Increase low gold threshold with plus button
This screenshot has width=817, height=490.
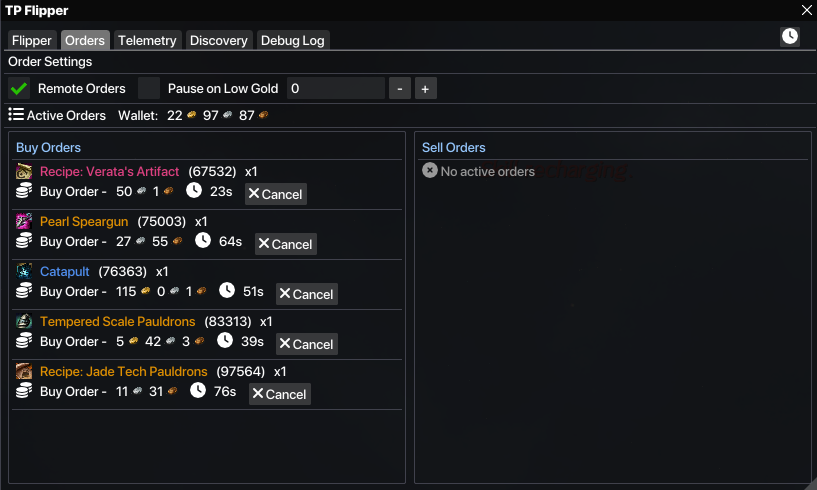click(x=425, y=88)
